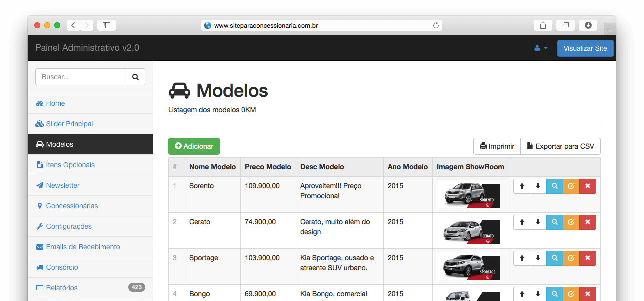This screenshot has height=301, width=644.
Task: Delete the Sorento model
Action: 588,186
